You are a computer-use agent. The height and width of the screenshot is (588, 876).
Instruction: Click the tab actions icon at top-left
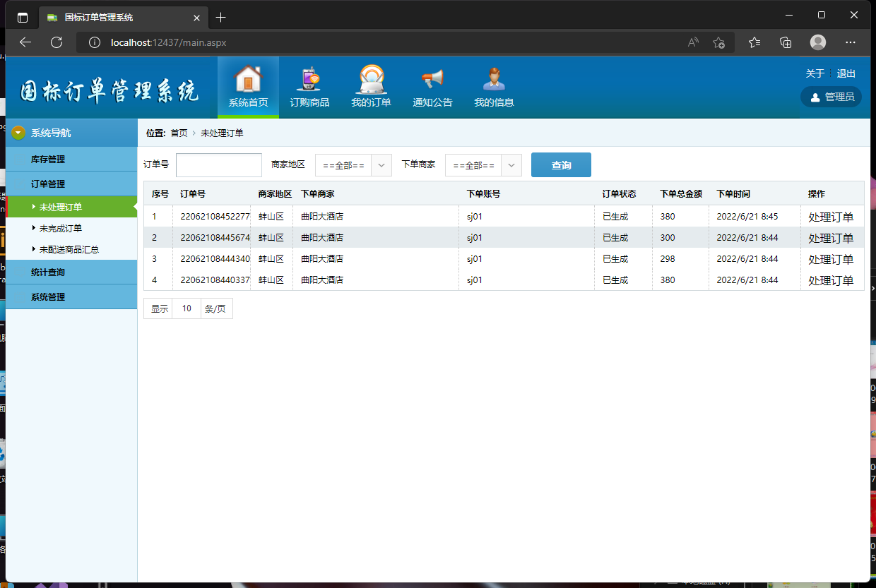pos(23,17)
